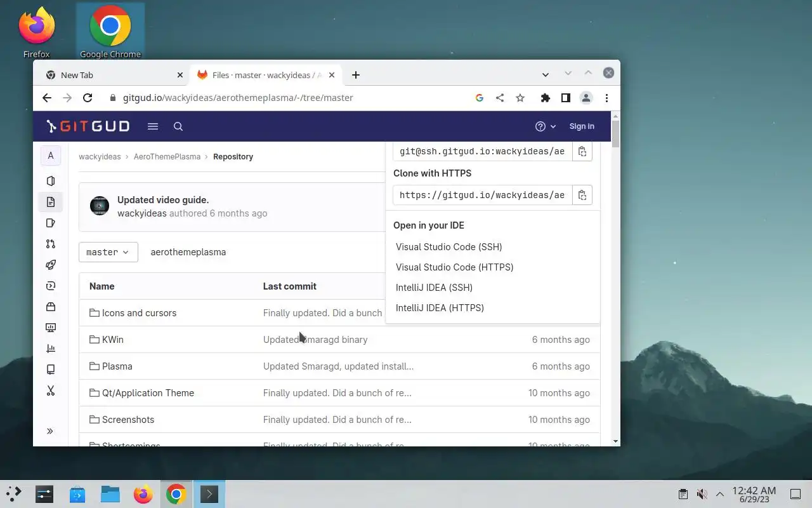Screen dimensions: 812x508
Task: Click the Google icon in address bar
Action: tap(480, 98)
